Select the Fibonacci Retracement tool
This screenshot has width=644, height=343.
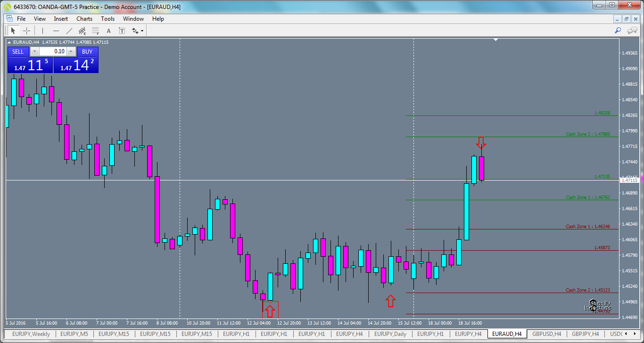[95, 30]
